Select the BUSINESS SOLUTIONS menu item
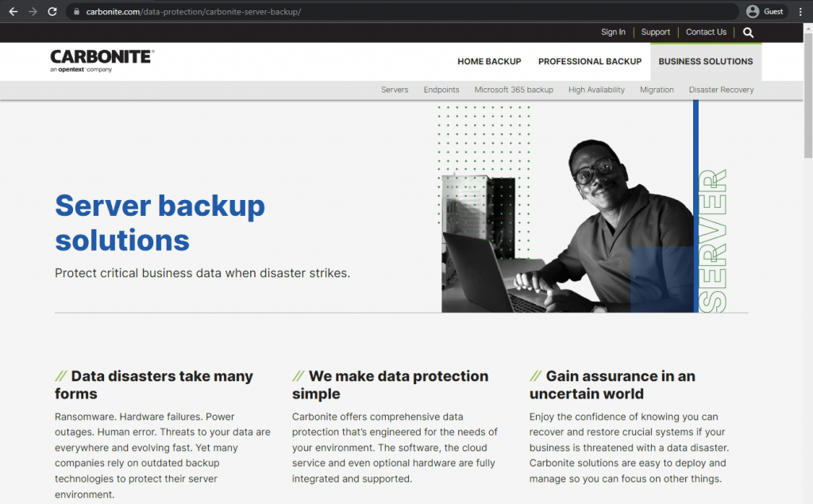 pos(706,61)
